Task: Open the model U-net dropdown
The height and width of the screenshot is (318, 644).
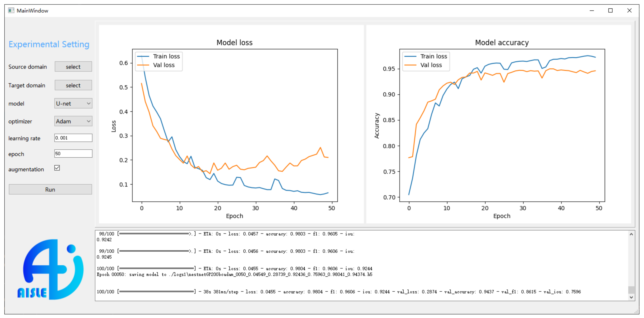Action: [x=73, y=103]
